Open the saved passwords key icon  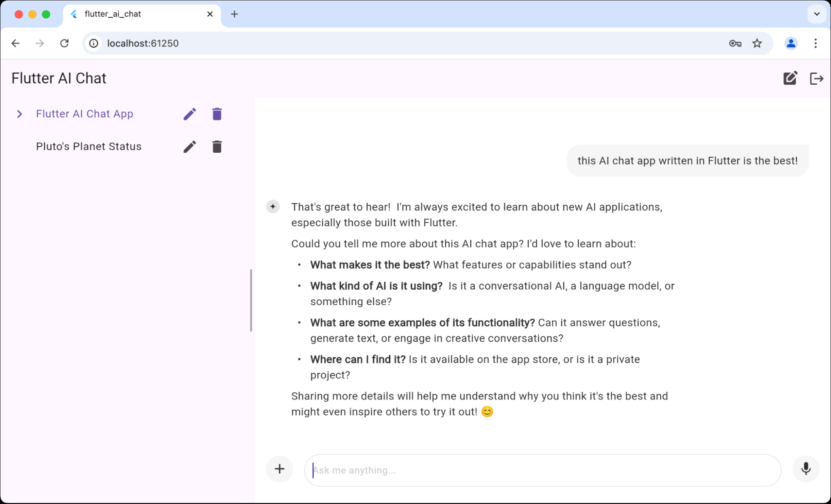click(x=735, y=43)
